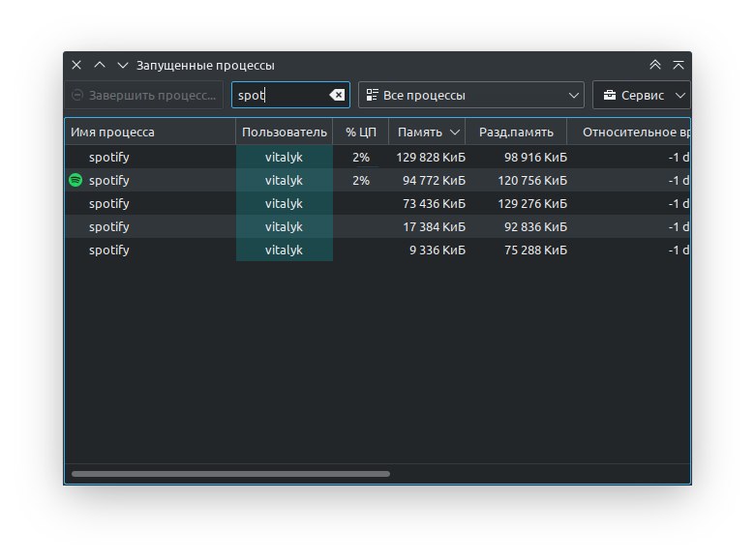Click the briefcase icon on Сервис button
The image size is (755, 560).
click(x=610, y=95)
